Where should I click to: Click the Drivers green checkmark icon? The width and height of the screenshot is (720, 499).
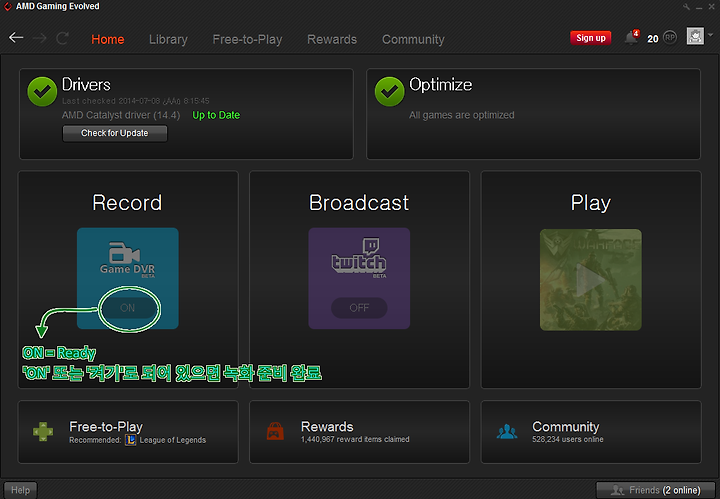(42, 91)
